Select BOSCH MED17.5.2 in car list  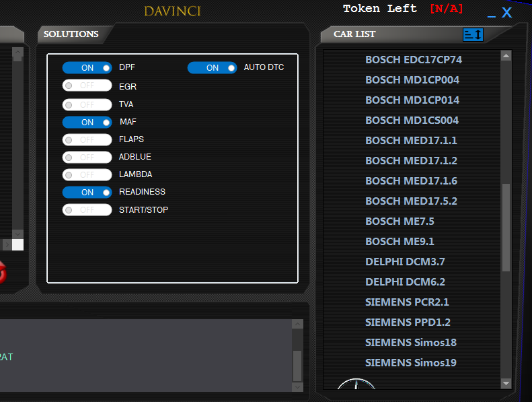[411, 201]
